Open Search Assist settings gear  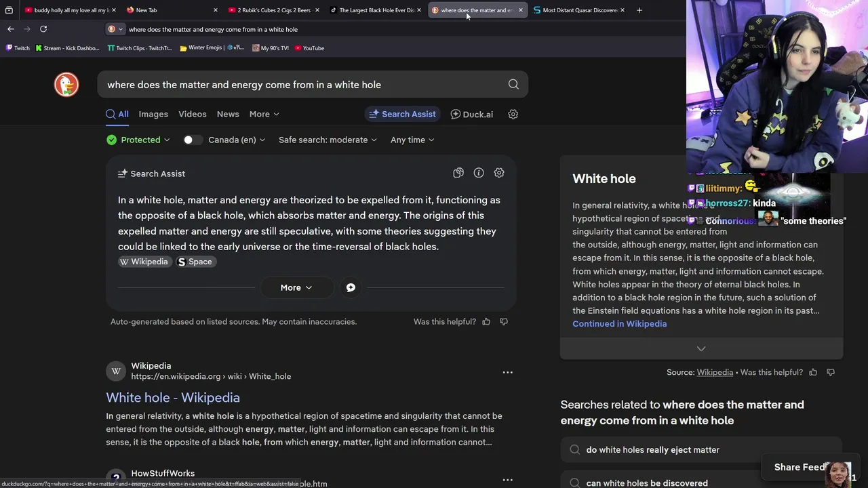[499, 173]
